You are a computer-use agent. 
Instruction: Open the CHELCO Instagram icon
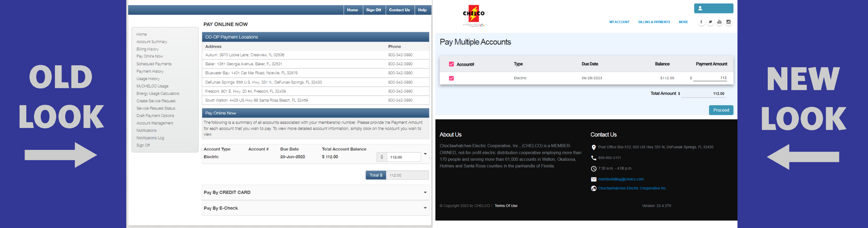[729, 22]
